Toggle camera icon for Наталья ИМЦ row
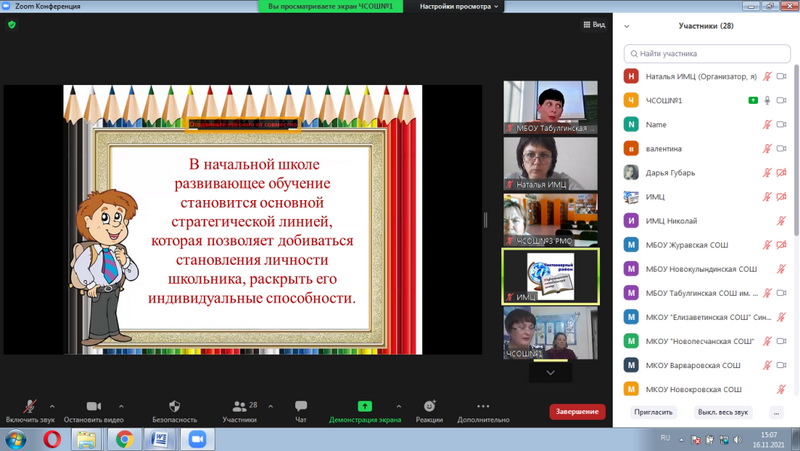Image resolution: width=800 pixels, height=451 pixels. [781, 77]
